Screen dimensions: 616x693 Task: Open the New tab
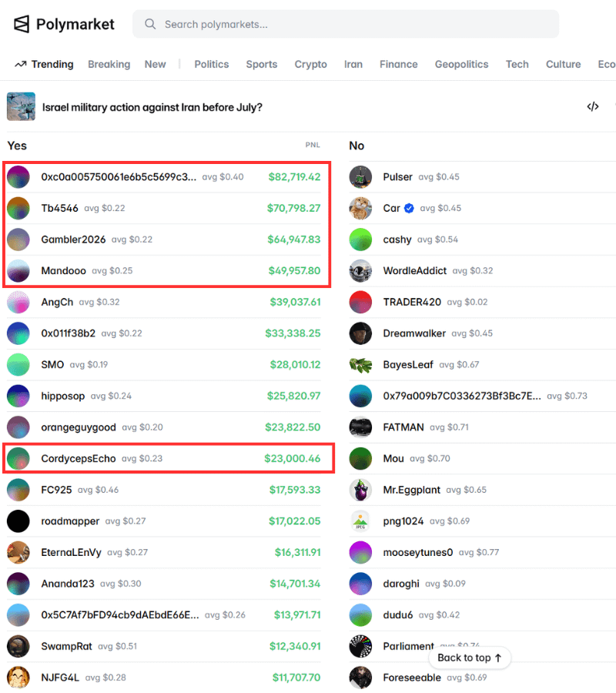[x=155, y=65]
